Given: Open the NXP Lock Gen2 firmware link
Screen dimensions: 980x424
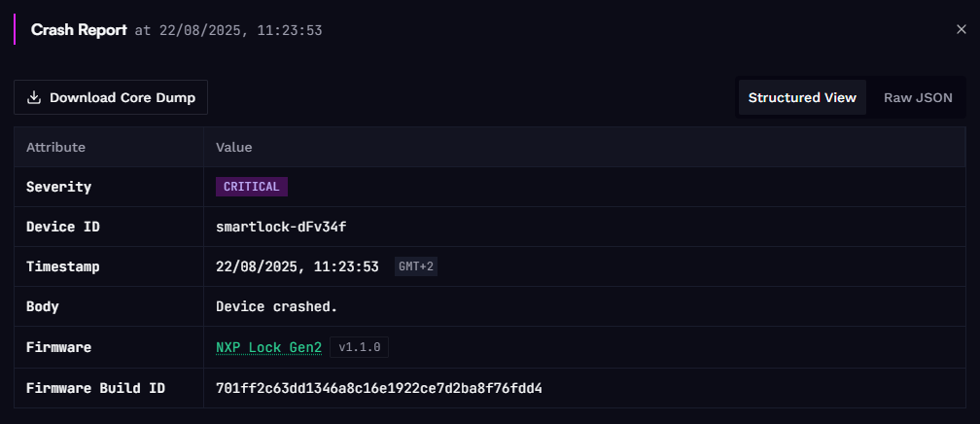Looking at the screenshot, I should (268, 347).
